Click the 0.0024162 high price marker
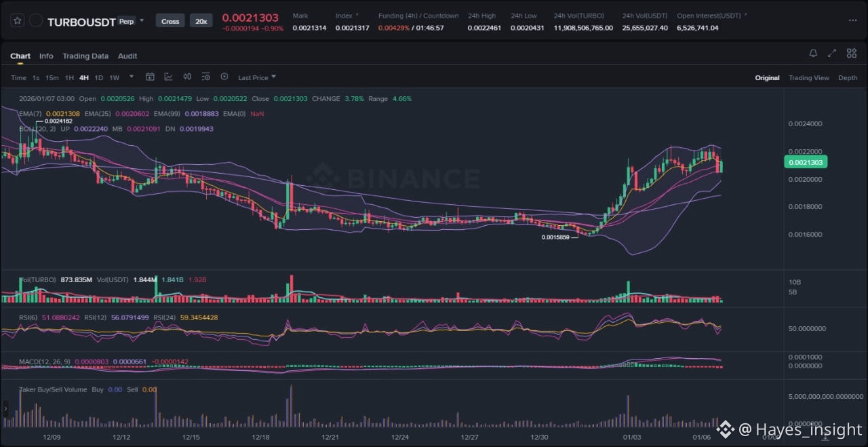The height and width of the screenshot is (447, 868). (58, 121)
